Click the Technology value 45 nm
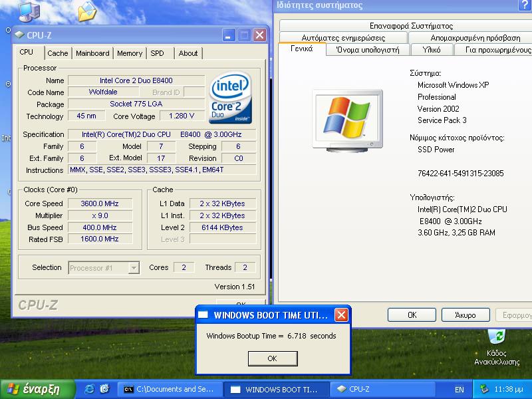 pyautogui.click(x=86, y=116)
